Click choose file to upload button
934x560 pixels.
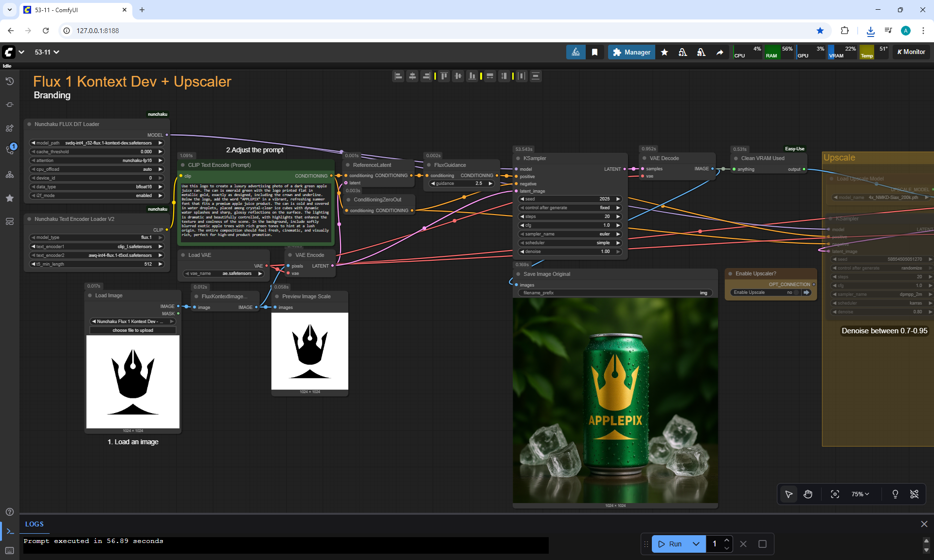[133, 330]
